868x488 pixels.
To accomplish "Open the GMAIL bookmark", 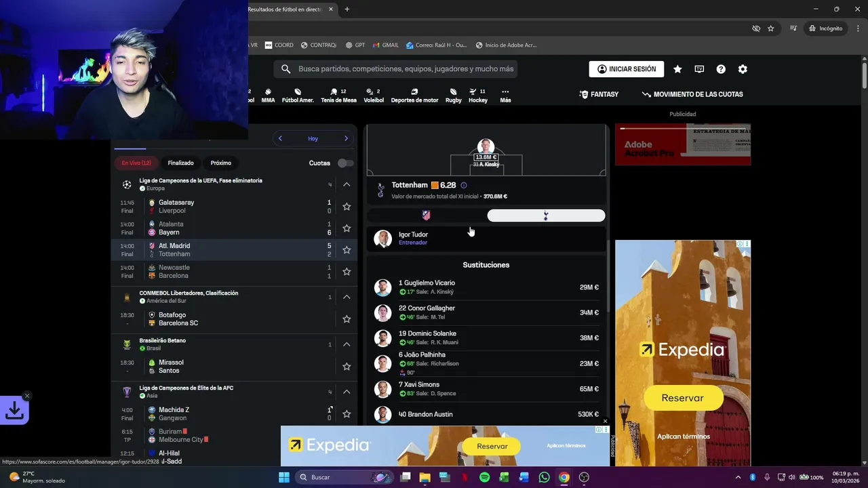I will [x=385, y=45].
